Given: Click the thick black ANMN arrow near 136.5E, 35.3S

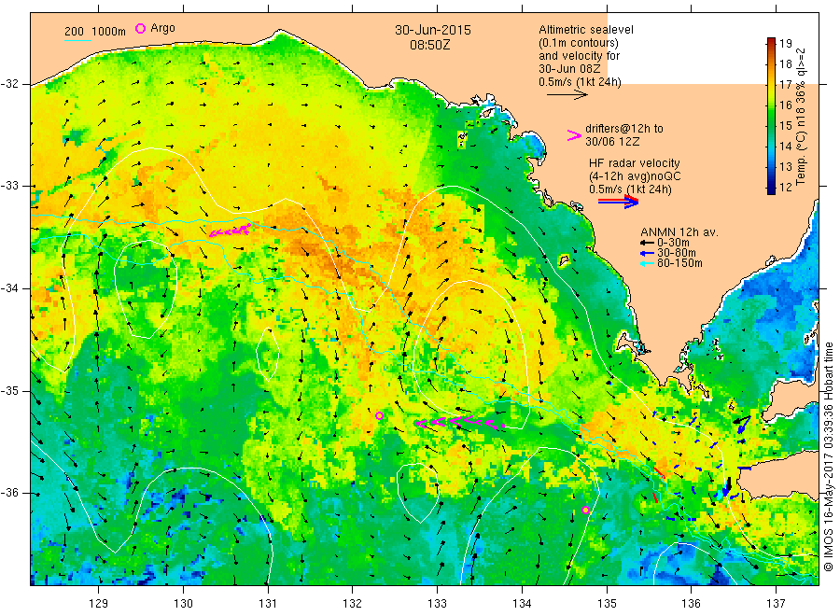Looking at the screenshot, I should point(743,421).
